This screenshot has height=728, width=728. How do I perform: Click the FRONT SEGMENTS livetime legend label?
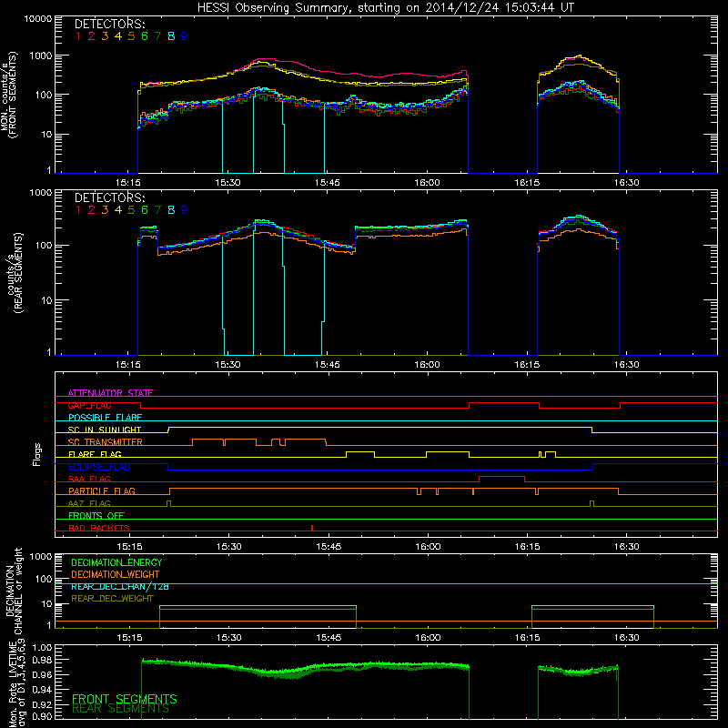coord(125,699)
